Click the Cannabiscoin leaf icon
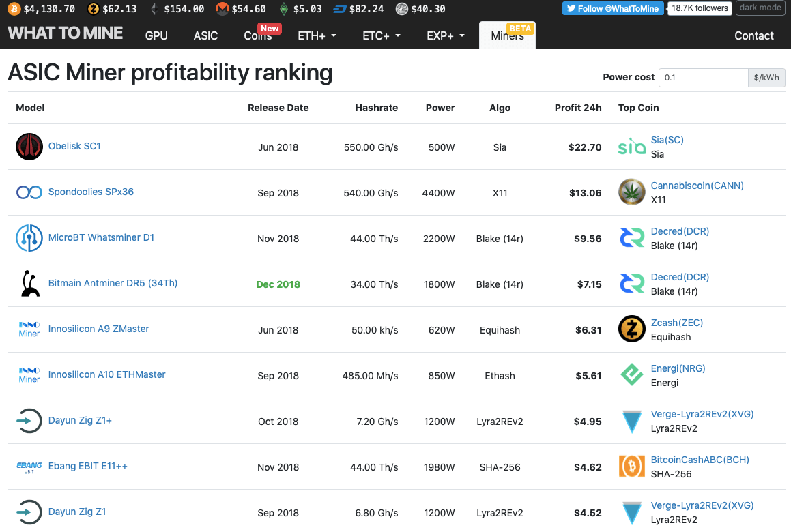The height and width of the screenshot is (532, 791). pos(631,192)
